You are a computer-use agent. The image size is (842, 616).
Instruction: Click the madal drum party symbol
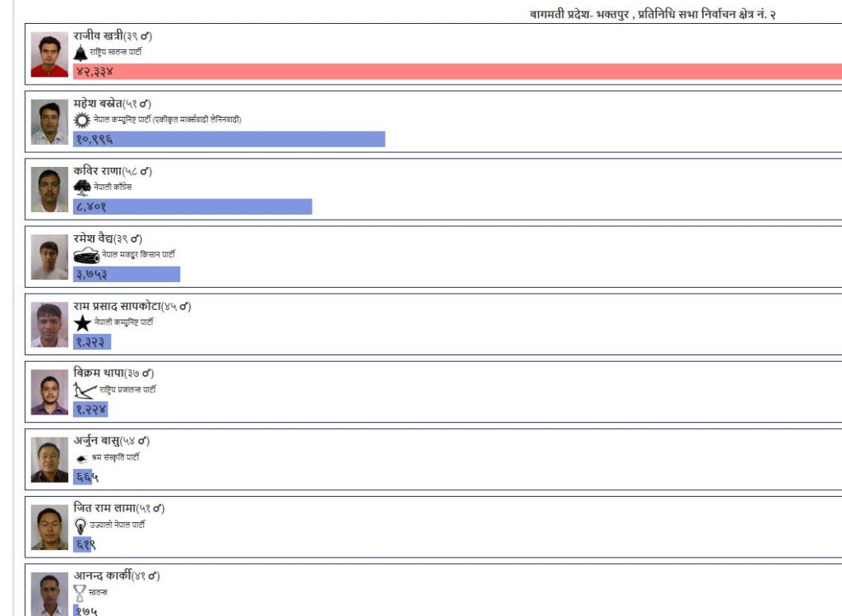[86, 256]
